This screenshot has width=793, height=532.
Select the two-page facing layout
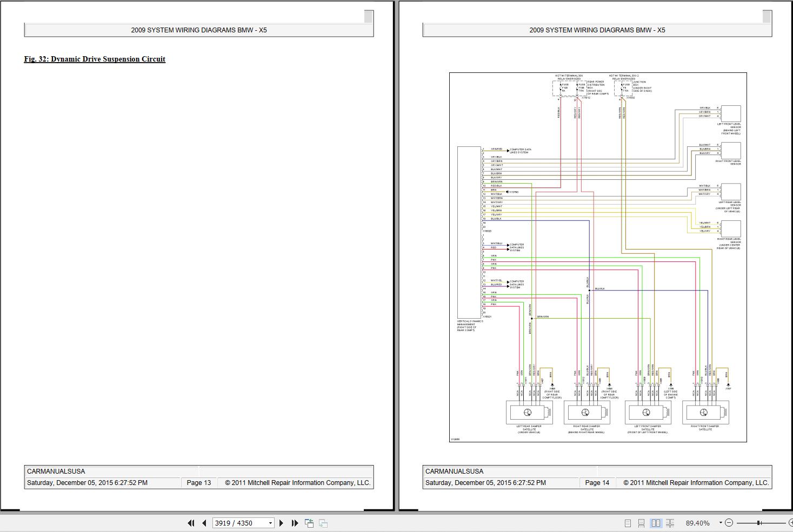click(x=656, y=523)
